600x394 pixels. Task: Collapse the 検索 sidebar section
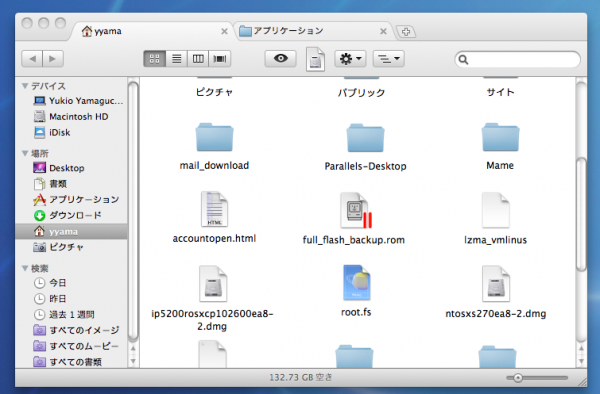[25, 268]
